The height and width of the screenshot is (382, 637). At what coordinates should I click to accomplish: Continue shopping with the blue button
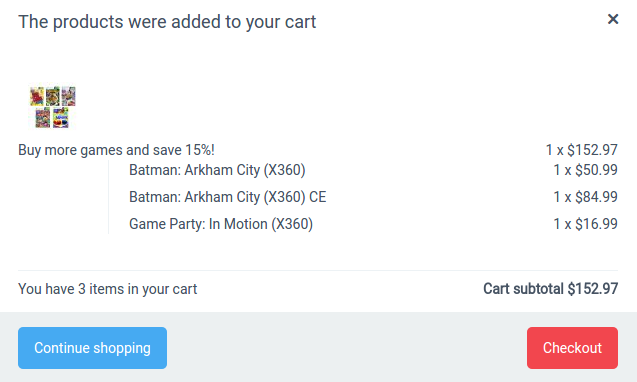coord(92,348)
